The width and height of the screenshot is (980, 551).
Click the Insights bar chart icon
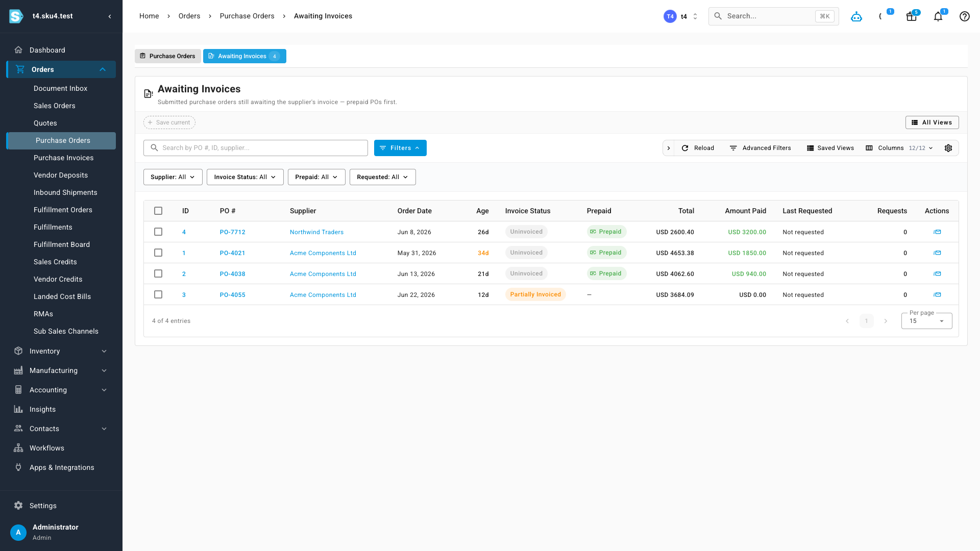click(18, 409)
